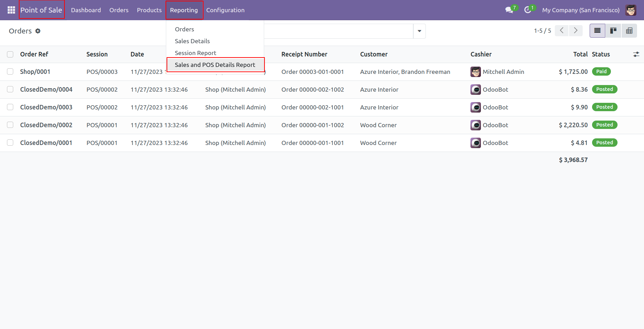Open the apps grid menu icon
The image size is (644, 329).
pos(11,10)
